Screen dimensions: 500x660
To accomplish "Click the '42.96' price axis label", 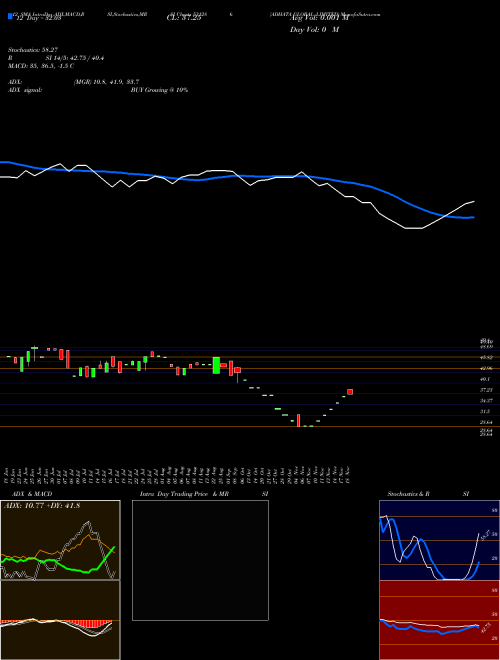I will point(486,368).
